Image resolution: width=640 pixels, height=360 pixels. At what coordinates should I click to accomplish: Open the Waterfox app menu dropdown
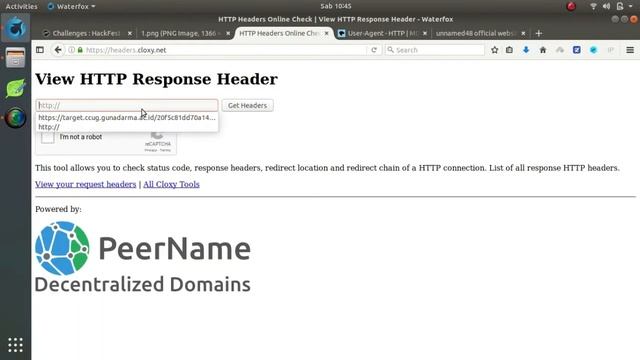71,6
